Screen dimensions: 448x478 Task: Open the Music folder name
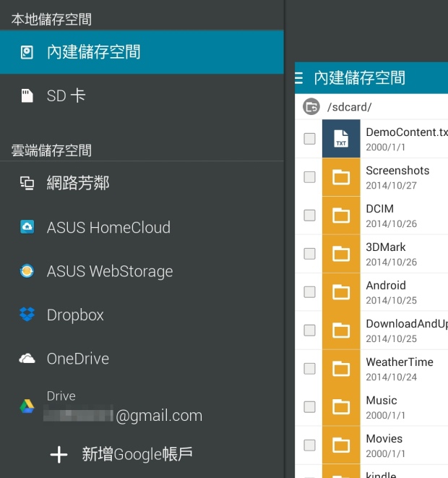[382, 401]
